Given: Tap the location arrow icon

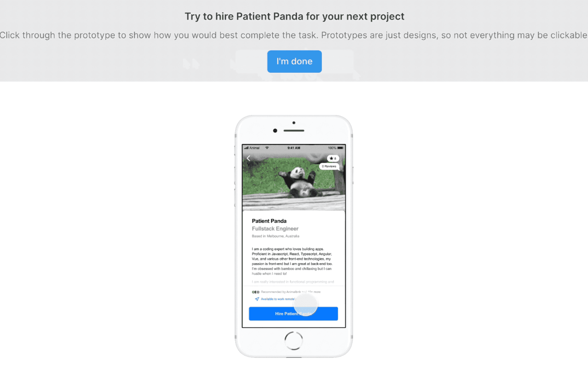Looking at the screenshot, I should click(257, 299).
